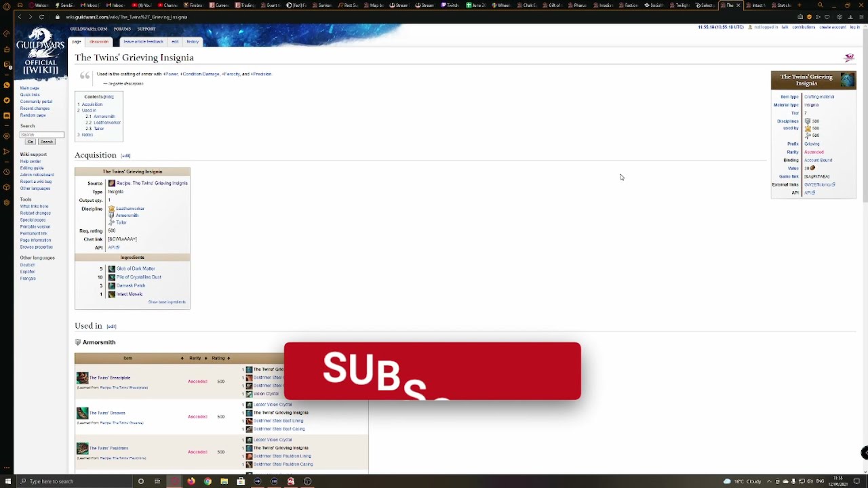The height and width of the screenshot is (488, 868).
Task: Edit the Used in section
Action: tap(111, 327)
